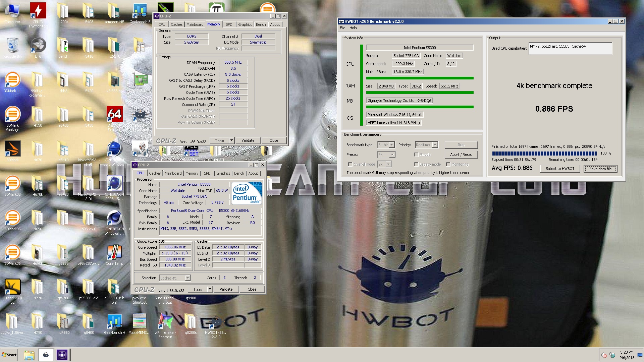Click the HPET timer active field
The width and height of the screenshot is (644, 362).
tap(393, 123)
